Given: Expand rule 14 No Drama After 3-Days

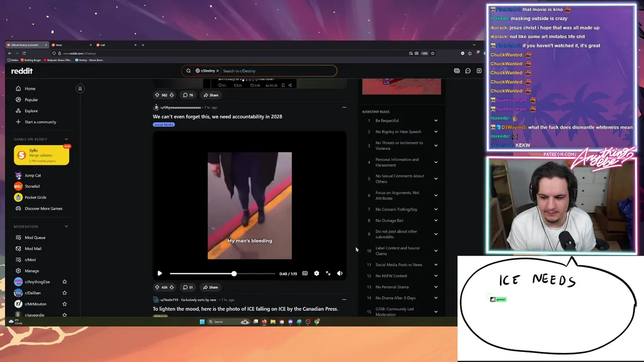Looking at the screenshot, I should click(436, 298).
